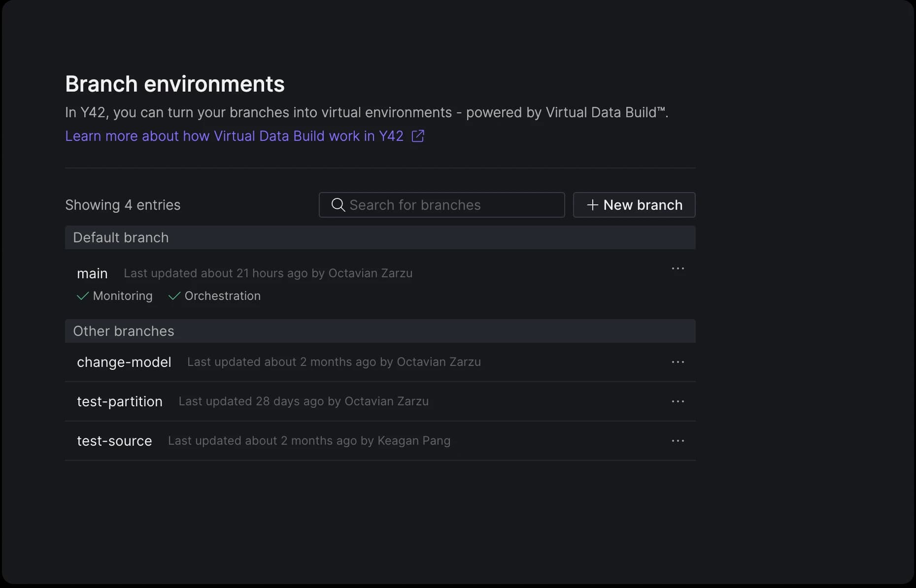
Task: Click the Showing 4 entries text
Action: coord(123,205)
